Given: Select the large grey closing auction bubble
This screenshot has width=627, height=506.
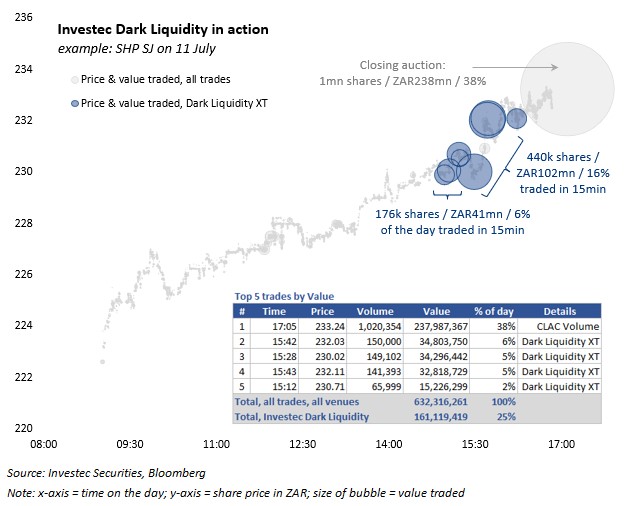Looking at the screenshot, I should (x=567, y=89).
